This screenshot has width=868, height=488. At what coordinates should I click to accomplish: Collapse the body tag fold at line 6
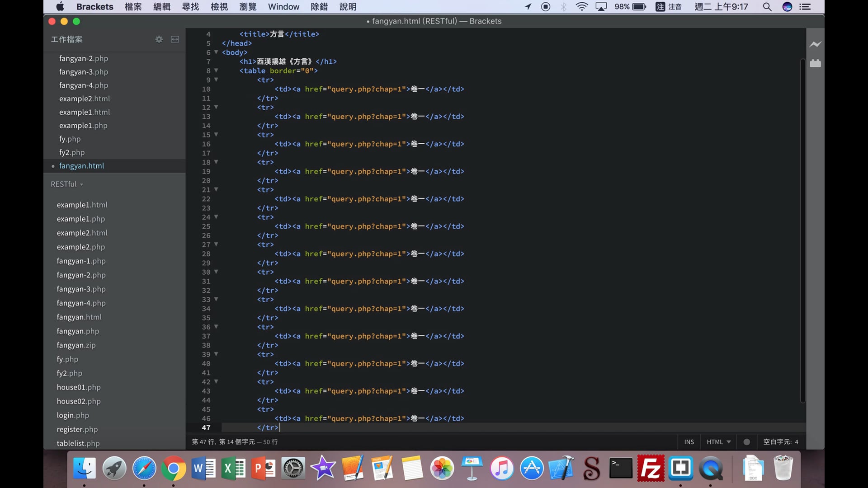[x=216, y=52]
